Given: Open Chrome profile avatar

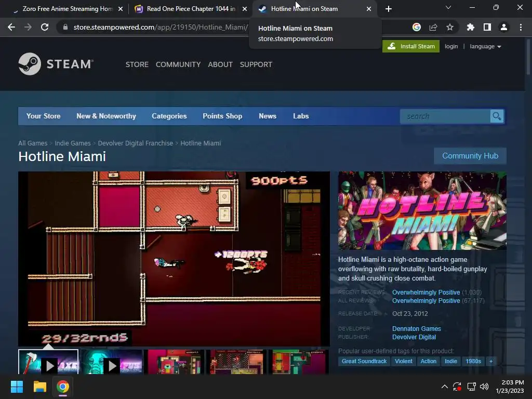Looking at the screenshot, I should [x=504, y=27].
